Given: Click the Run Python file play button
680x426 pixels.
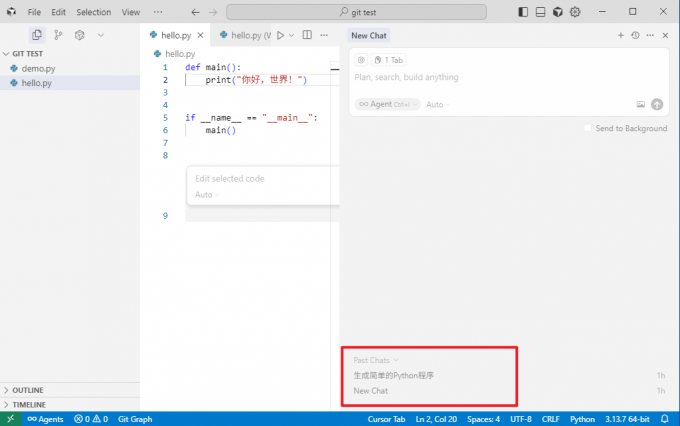Looking at the screenshot, I should [280, 35].
